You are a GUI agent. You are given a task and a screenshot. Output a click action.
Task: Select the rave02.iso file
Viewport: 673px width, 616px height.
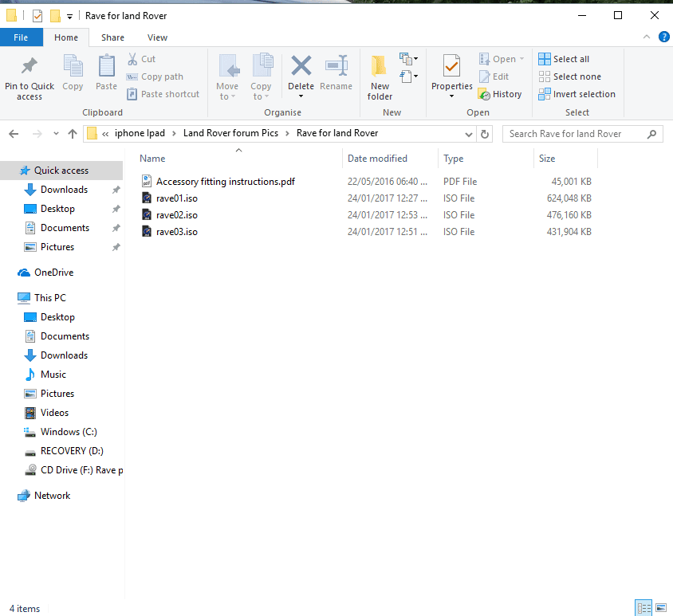(x=176, y=215)
